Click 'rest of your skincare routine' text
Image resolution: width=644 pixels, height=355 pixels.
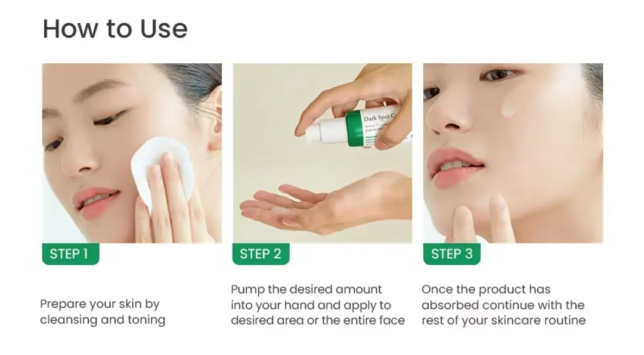503,320
